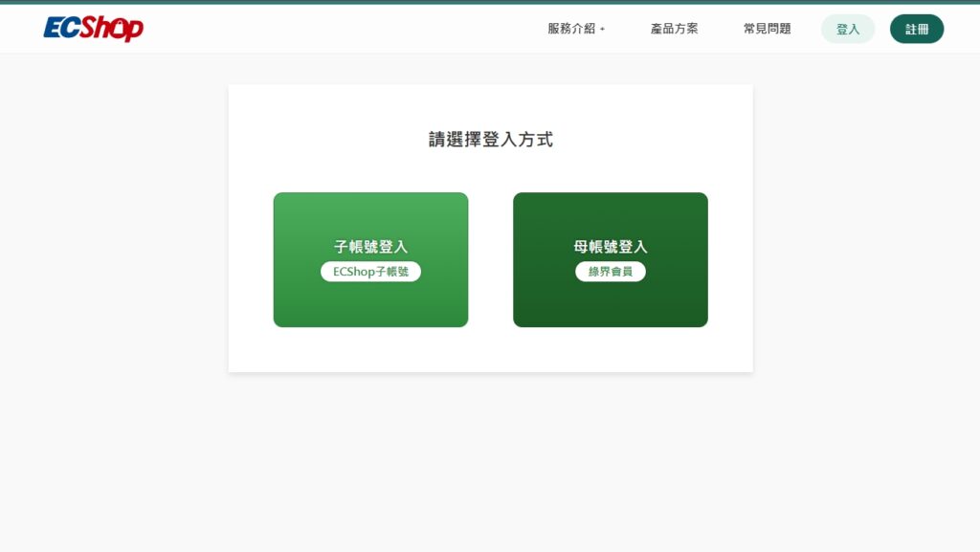This screenshot has height=552, width=980.
Task: Select the ECShop子帳號 pill label
Action: point(370,272)
